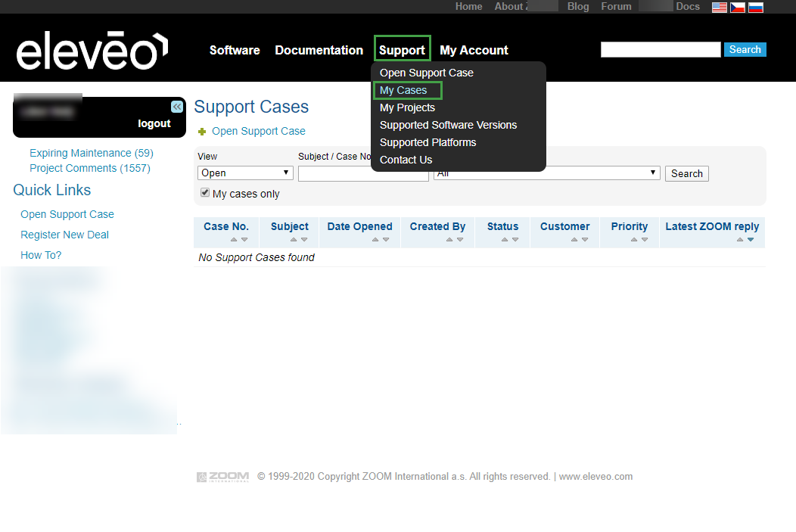Open the Support menu in navigation bar
The height and width of the screenshot is (532, 796).
pos(402,50)
